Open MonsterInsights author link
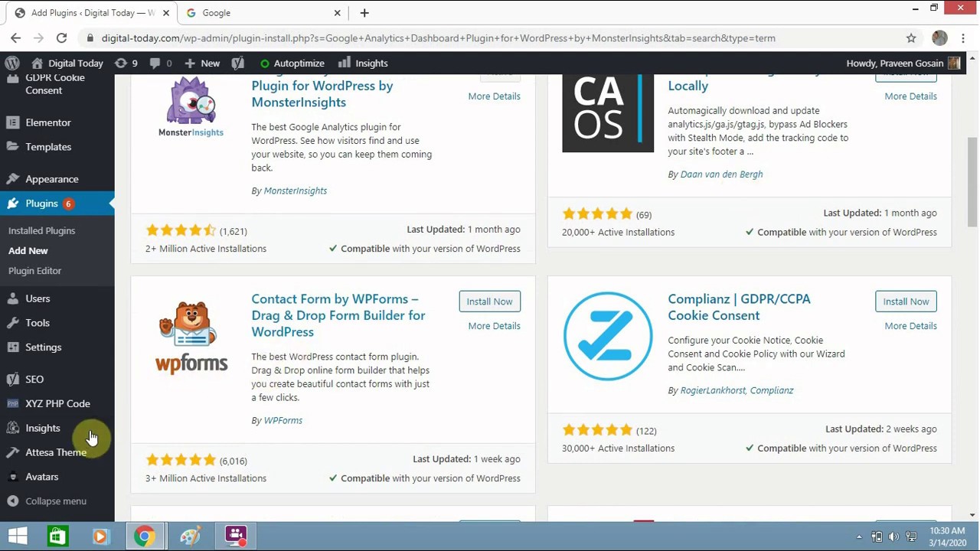 pyautogui.click(x=295, y=191)
